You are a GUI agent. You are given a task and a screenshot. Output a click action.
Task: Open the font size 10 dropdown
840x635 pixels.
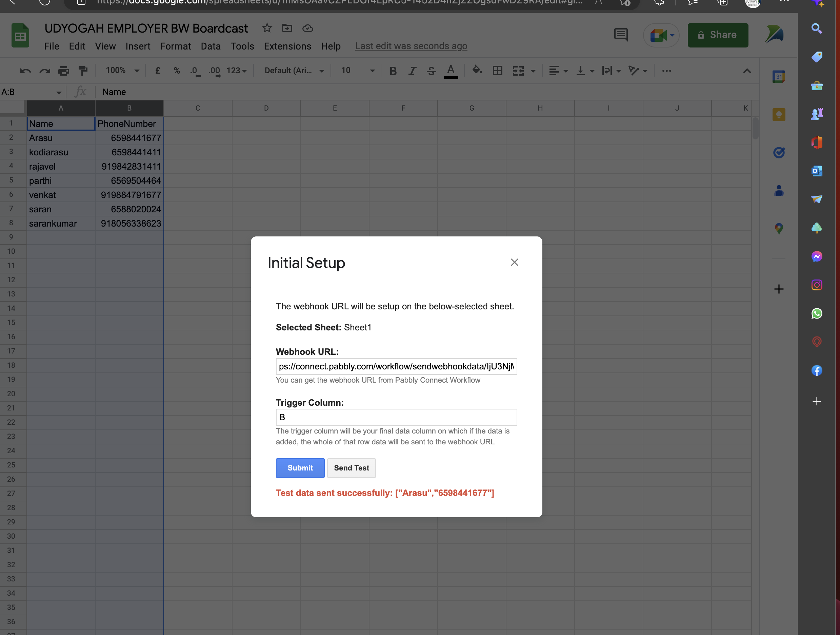tap(358, 71)
